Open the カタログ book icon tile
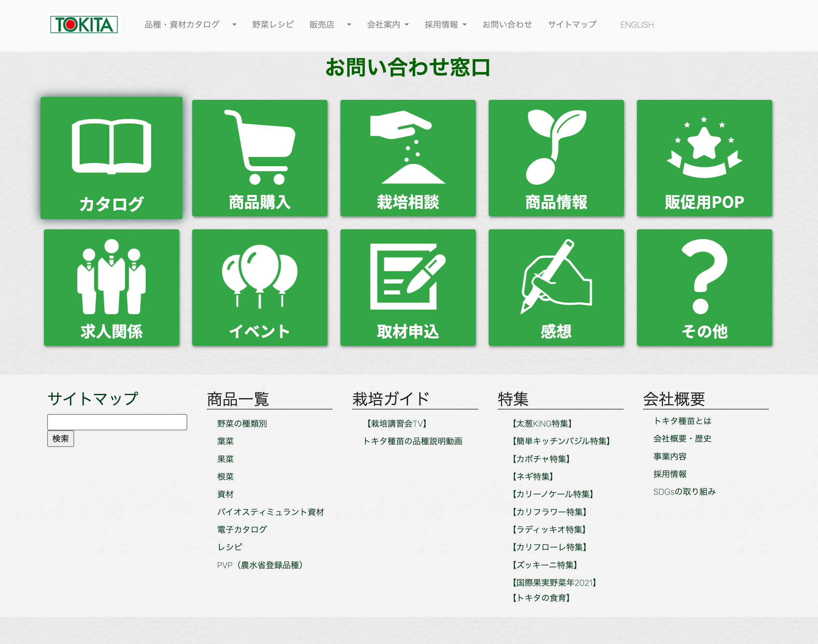The height and width of the screenshot is (644, 818). [112, 158]
